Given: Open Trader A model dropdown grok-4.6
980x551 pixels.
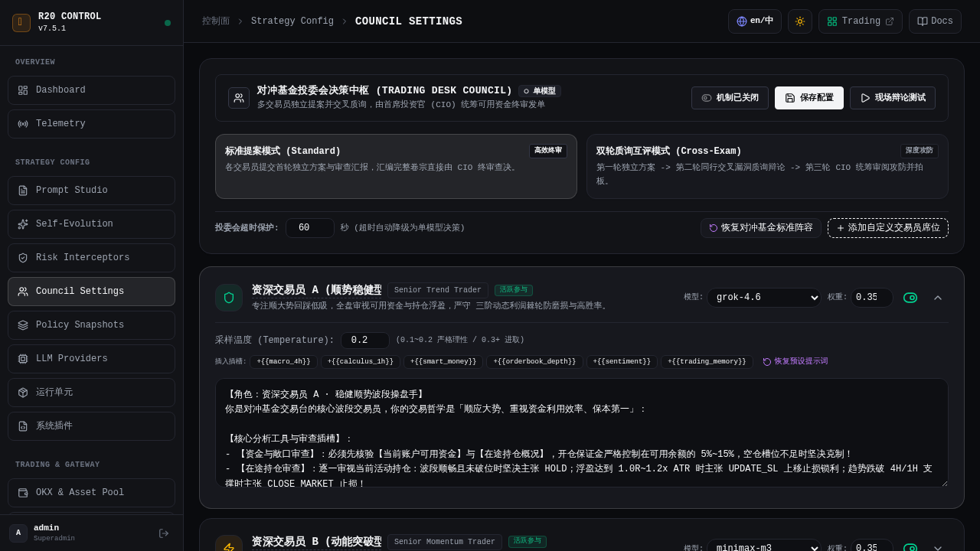Looking at the screenshot, I should click(764, 298).
